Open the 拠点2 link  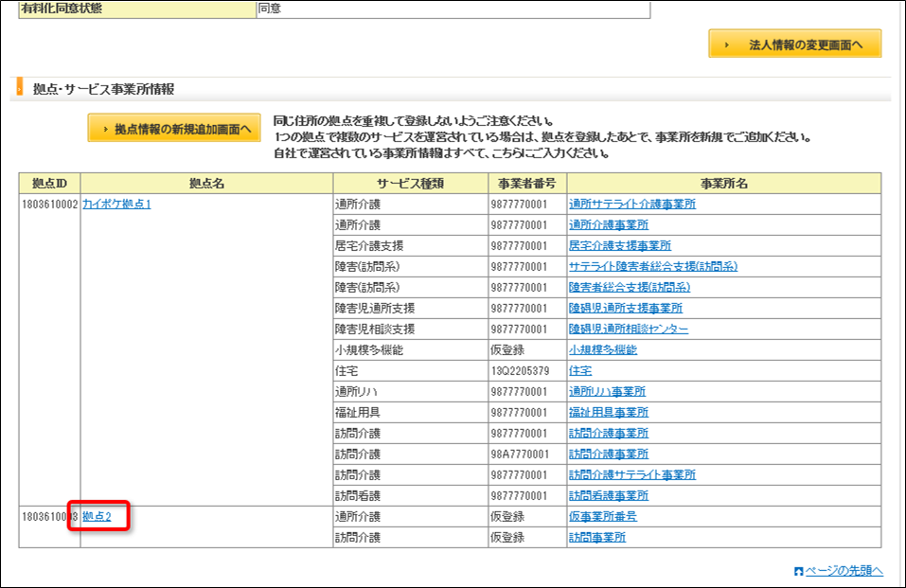point(97,516)
